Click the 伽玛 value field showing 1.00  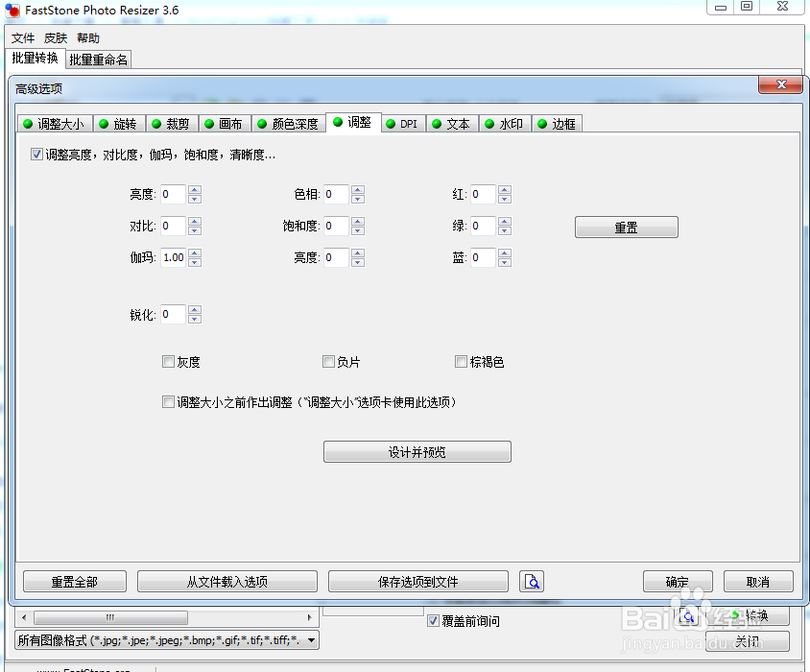(174, 257)
